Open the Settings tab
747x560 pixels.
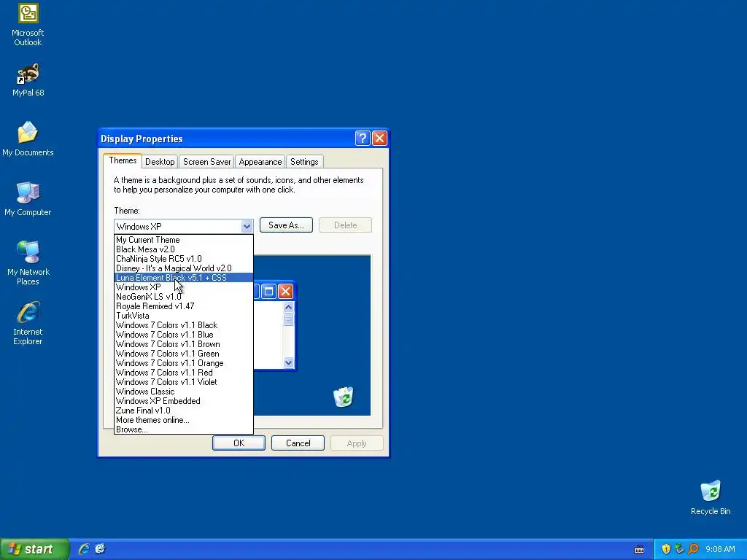point(304,162)
